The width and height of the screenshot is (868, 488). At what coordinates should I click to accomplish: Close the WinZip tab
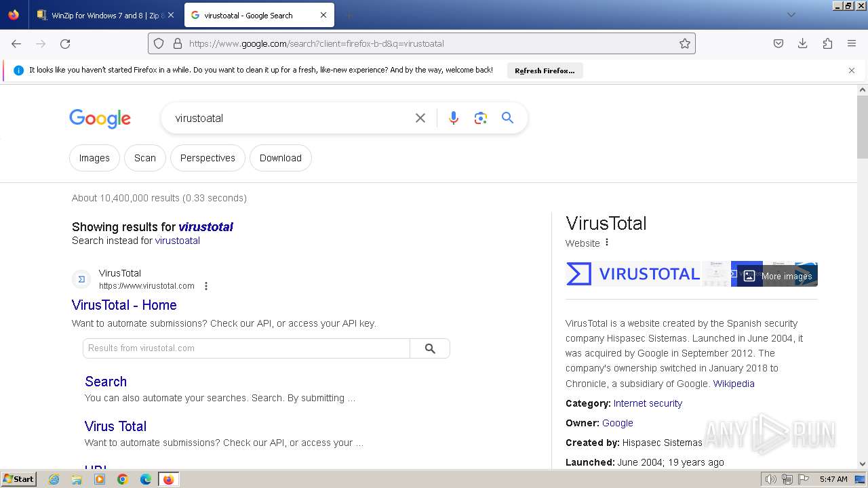(171, 15)
